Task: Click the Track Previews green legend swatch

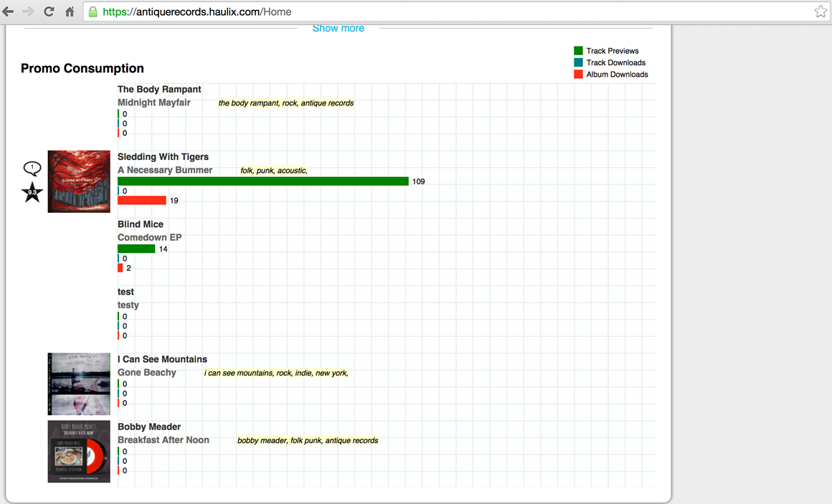Action: click(578, 51)
